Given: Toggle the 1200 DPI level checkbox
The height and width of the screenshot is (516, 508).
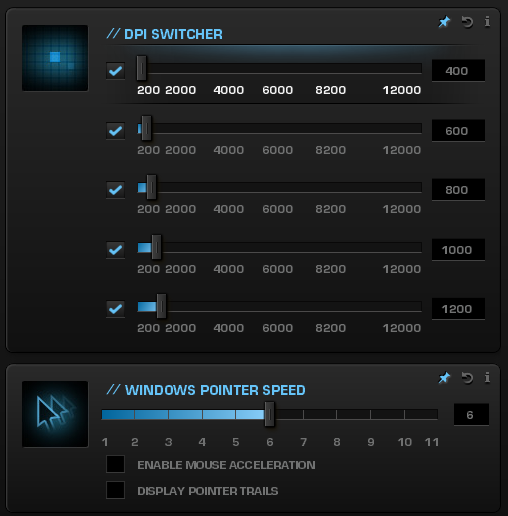Looking at the screenshot, I should 115,309.
